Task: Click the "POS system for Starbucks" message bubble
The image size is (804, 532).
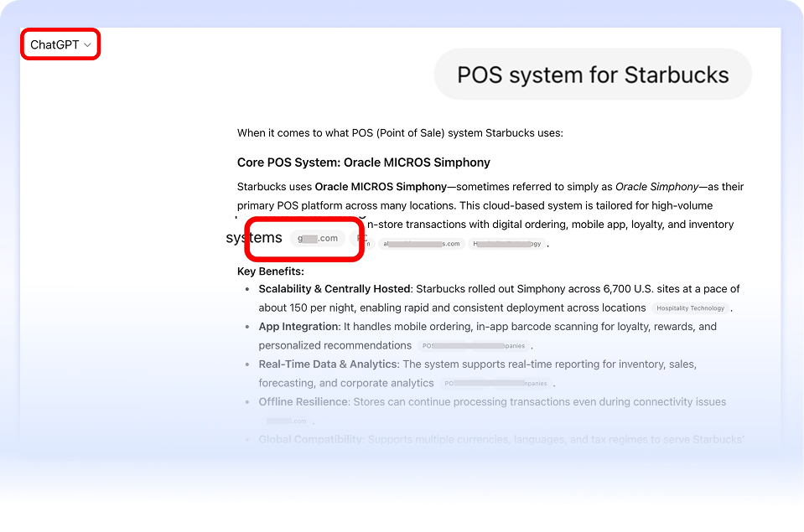Action: coord(592,75)
